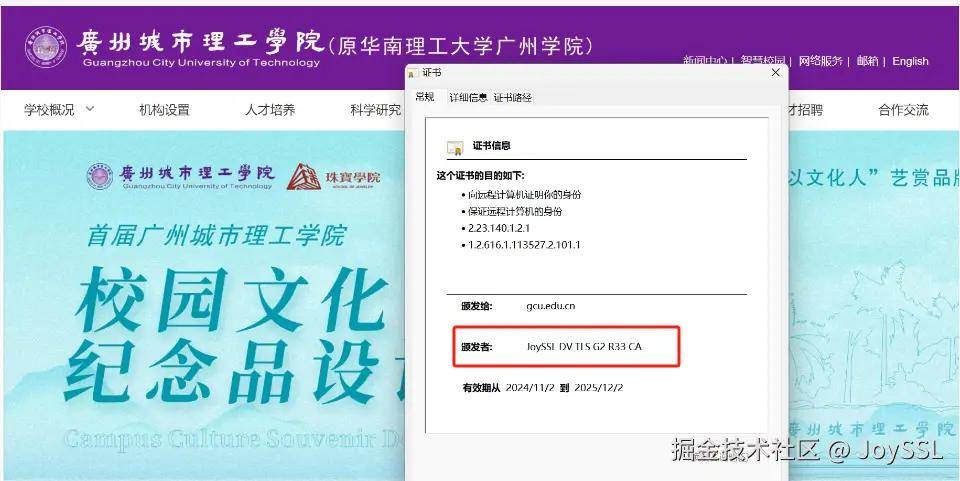Open the 机构设置 navigation menu

point(165,110)
